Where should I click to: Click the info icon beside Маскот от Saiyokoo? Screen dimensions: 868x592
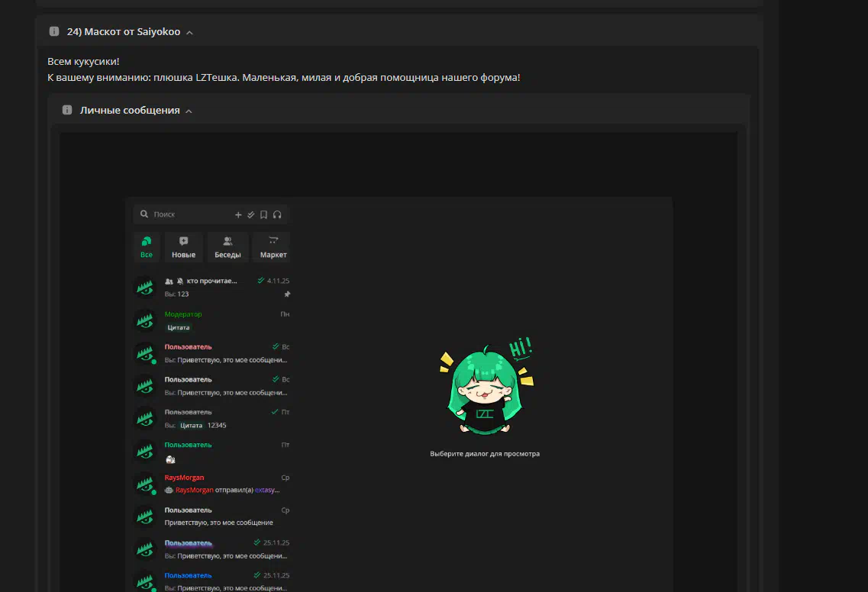pos(54,32)
